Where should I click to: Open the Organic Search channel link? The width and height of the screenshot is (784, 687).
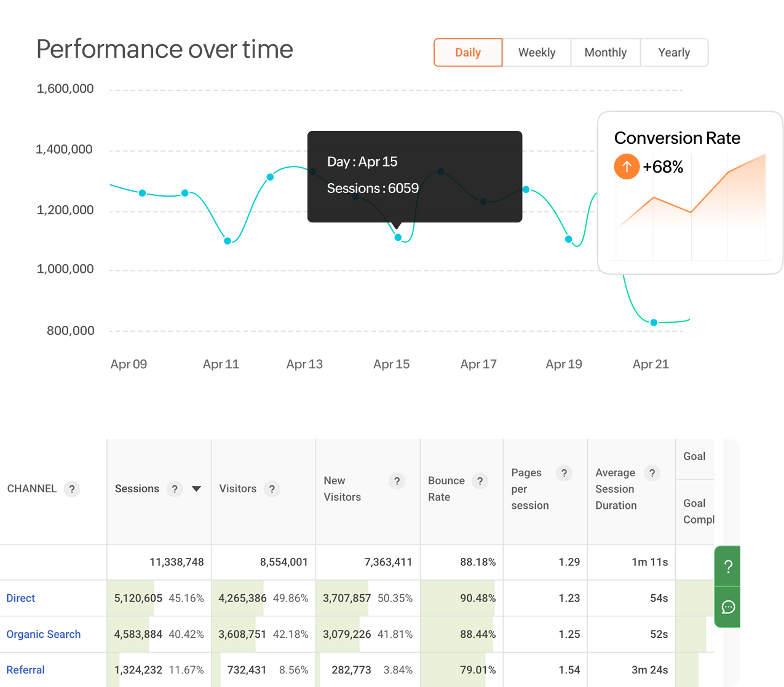click(x=44, y=634)
